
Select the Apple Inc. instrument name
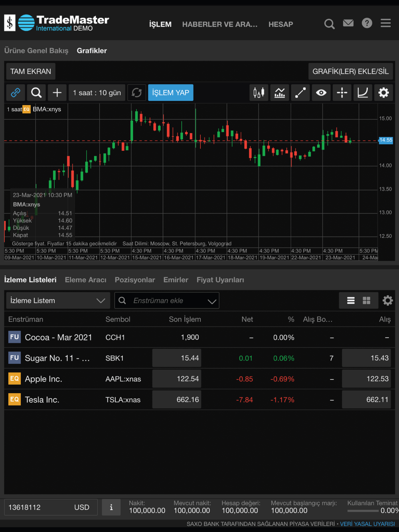pyautogui.click(x=43, y=379)
